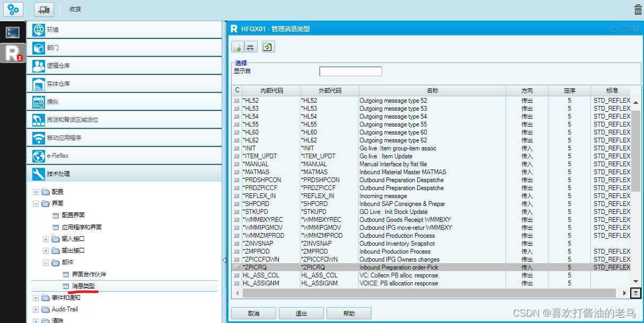644x323 pixels.
Task: Click the gears settings icon at top left
Action: (13, 9)
